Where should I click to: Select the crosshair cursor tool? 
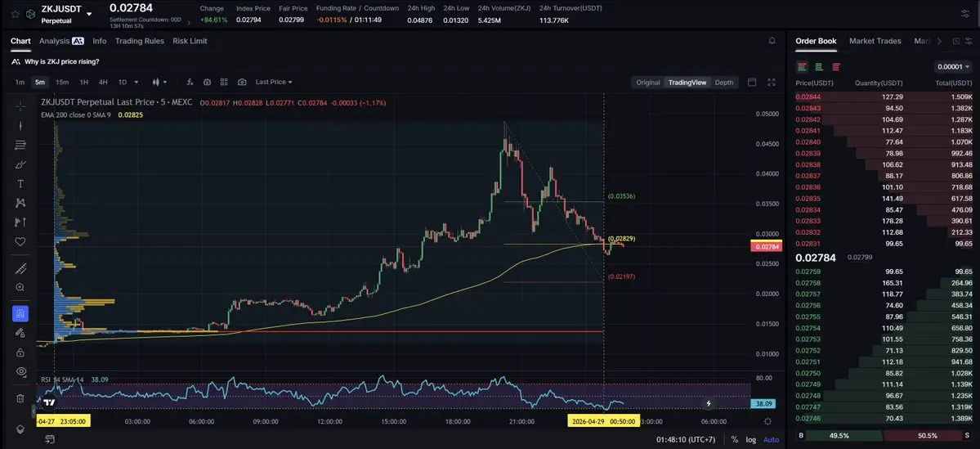(20, 106)
